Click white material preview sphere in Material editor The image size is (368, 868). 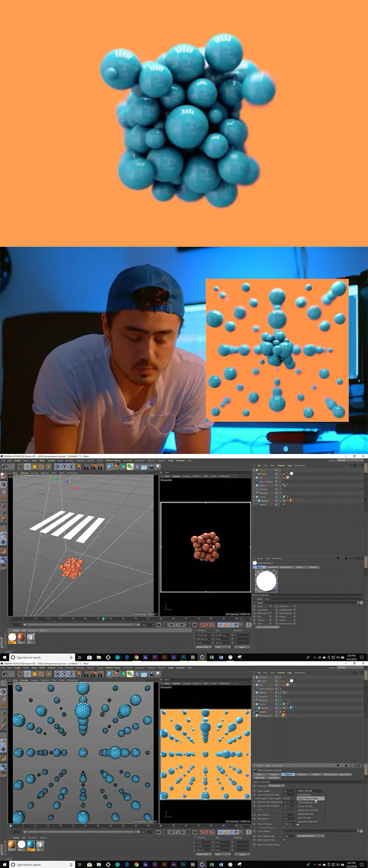(266, 581)
